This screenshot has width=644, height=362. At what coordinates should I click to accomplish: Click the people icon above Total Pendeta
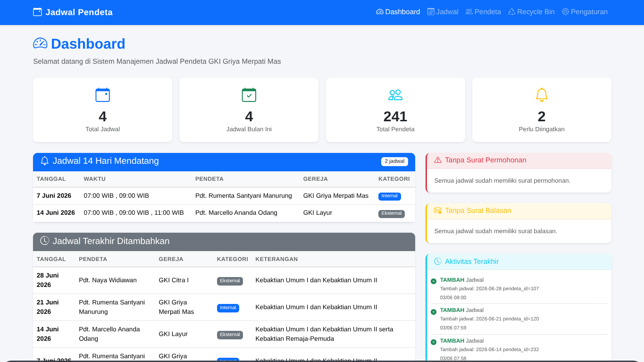(395, 95)
